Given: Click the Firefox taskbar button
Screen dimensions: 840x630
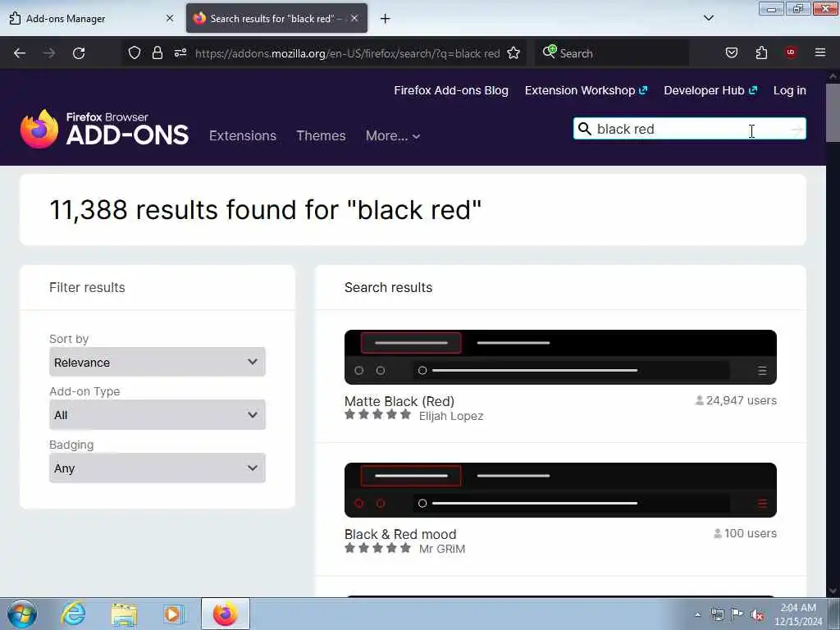Looking at the screenshot, I should [226, 614].
